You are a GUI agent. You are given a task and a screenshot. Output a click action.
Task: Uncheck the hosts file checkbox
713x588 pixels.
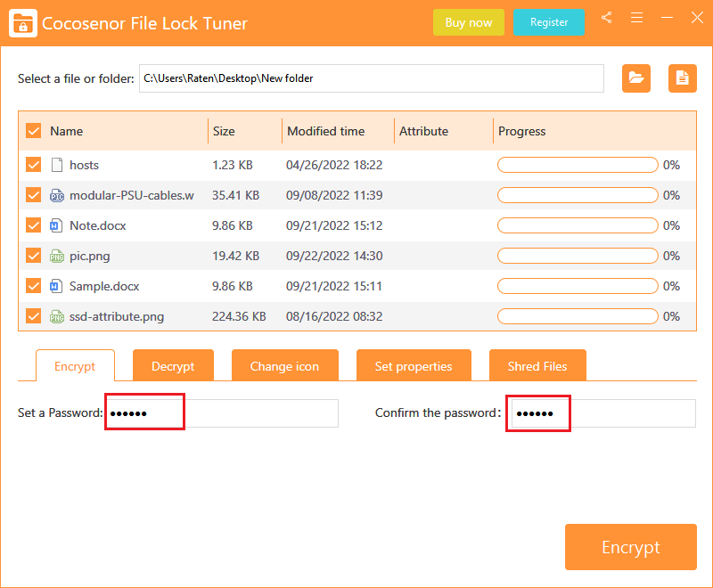click(34, 165)
